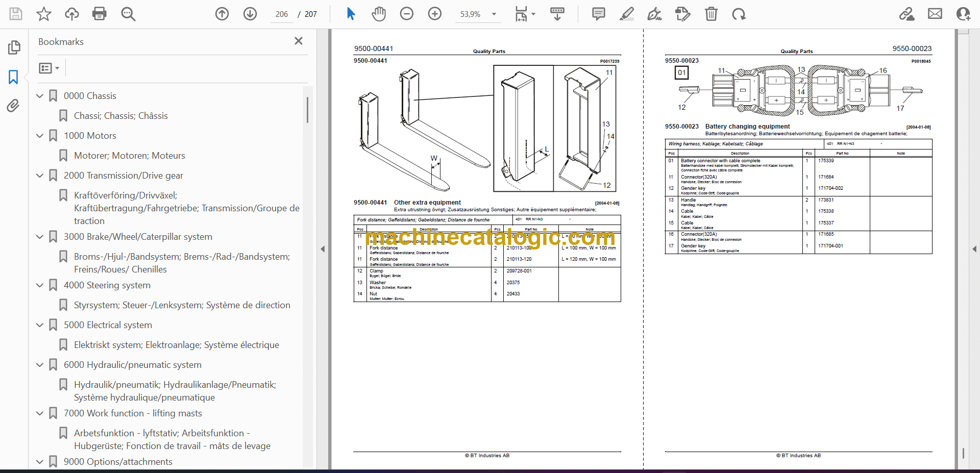Collapse the 0000 Chassis bookmark group
This screenshot has height=473, width=980.
click(40, 96)
